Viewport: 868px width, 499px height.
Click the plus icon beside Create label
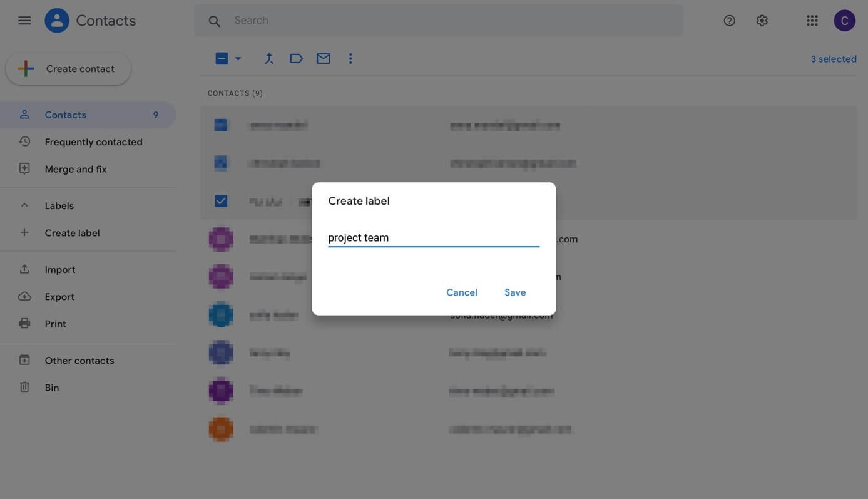(x=24, y=232)
